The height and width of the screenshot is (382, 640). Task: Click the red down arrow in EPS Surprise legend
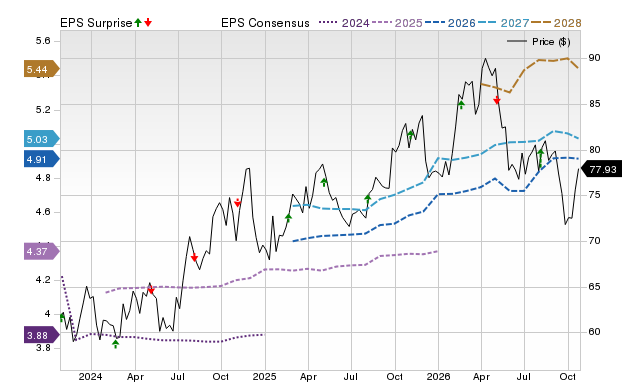(x=148, y=22)
